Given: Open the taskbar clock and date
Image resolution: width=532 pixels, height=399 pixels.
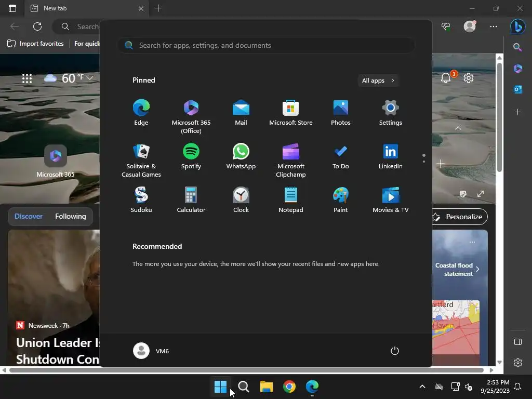Looking at the screenshot, I should tap(495, 387).
